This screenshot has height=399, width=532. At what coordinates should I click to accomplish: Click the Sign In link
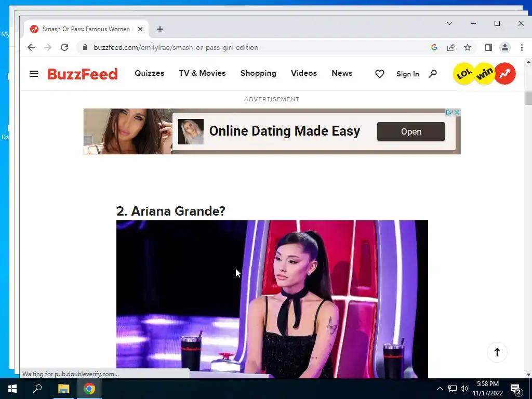408,74
